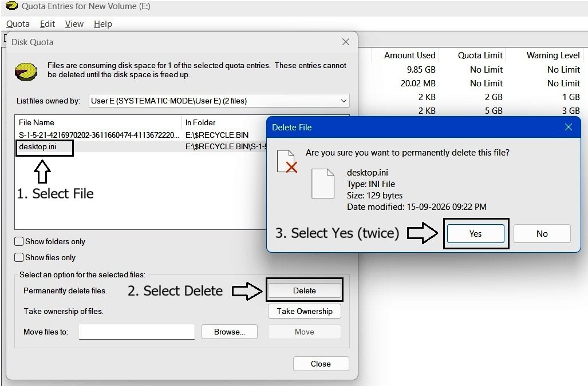Click the Take Ownership button
Screen dimensions: 588x386
pyautogui.click(x=305, y=311)
